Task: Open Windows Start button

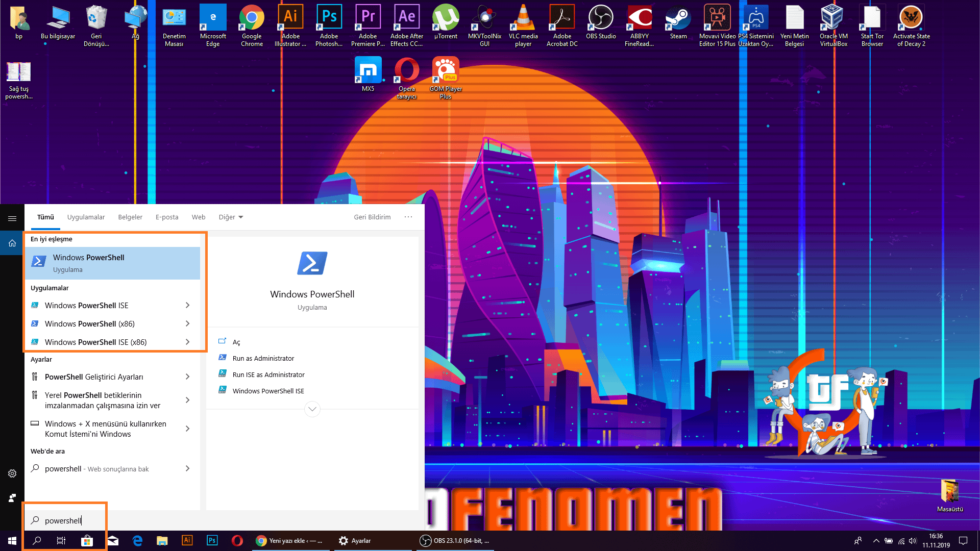Action: (x=12, y=541)
